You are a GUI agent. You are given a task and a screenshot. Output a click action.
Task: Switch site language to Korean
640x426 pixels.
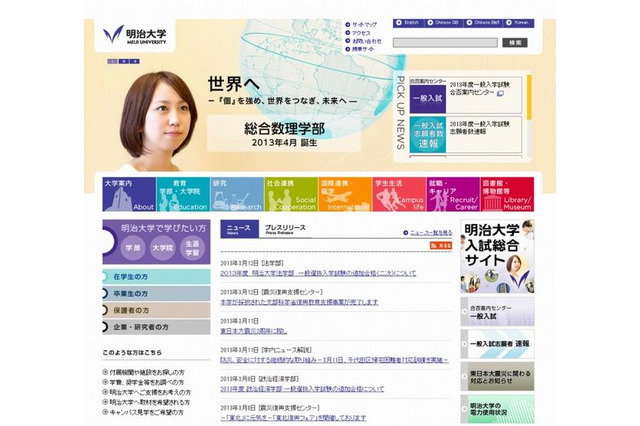coord(518,23)
